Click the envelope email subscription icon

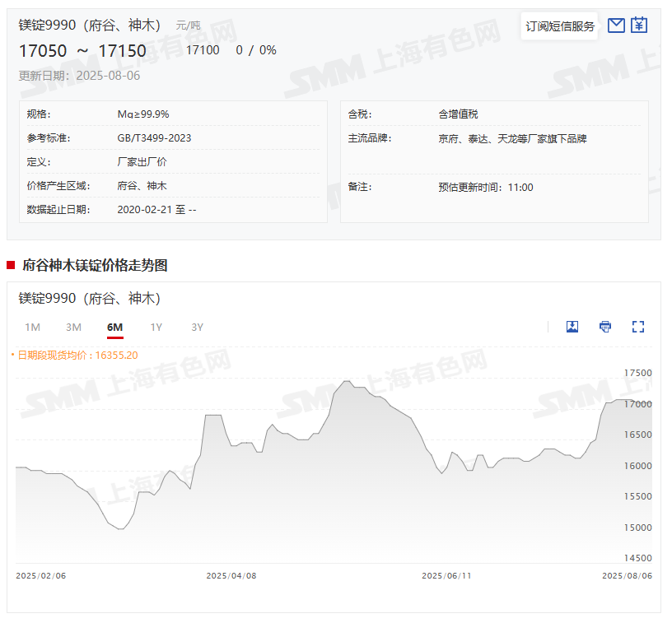pyautogui.click(x=616, y=26)
